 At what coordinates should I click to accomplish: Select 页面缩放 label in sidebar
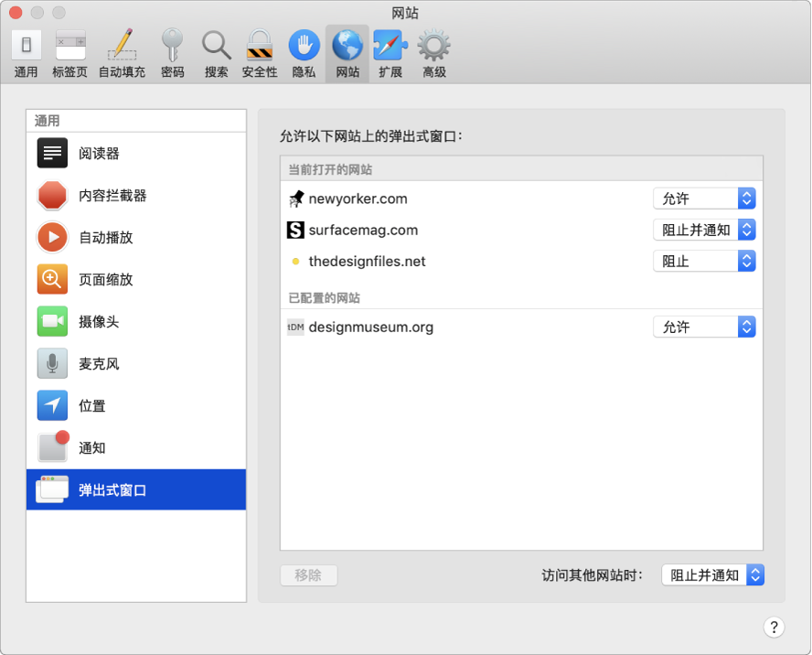[106, 279]
